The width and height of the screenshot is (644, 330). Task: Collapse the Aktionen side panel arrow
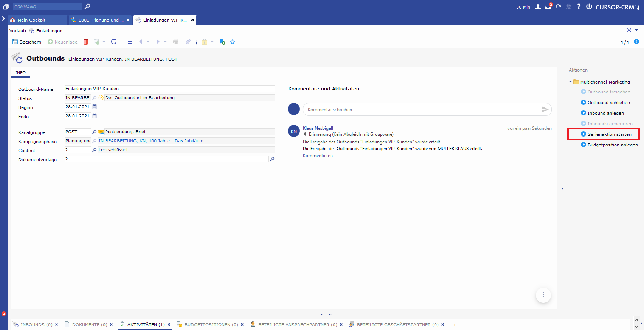click(x=562, y=188)
